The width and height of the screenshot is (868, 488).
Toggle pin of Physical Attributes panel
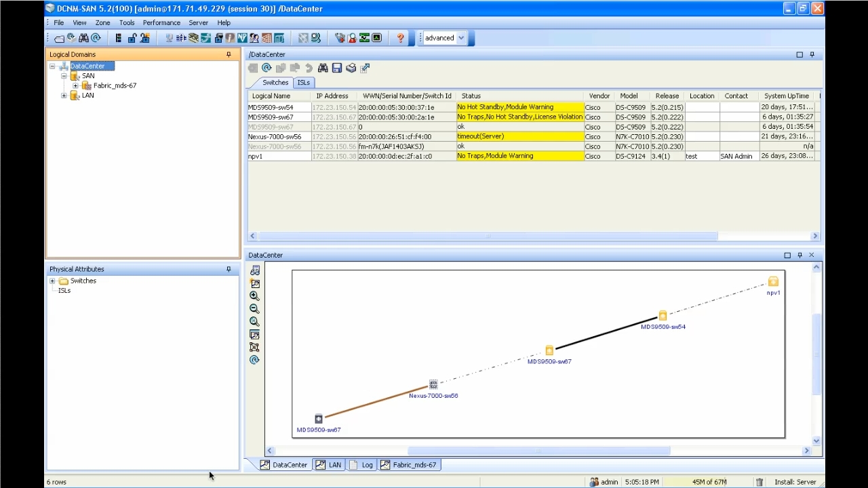(x=229, y=269)
